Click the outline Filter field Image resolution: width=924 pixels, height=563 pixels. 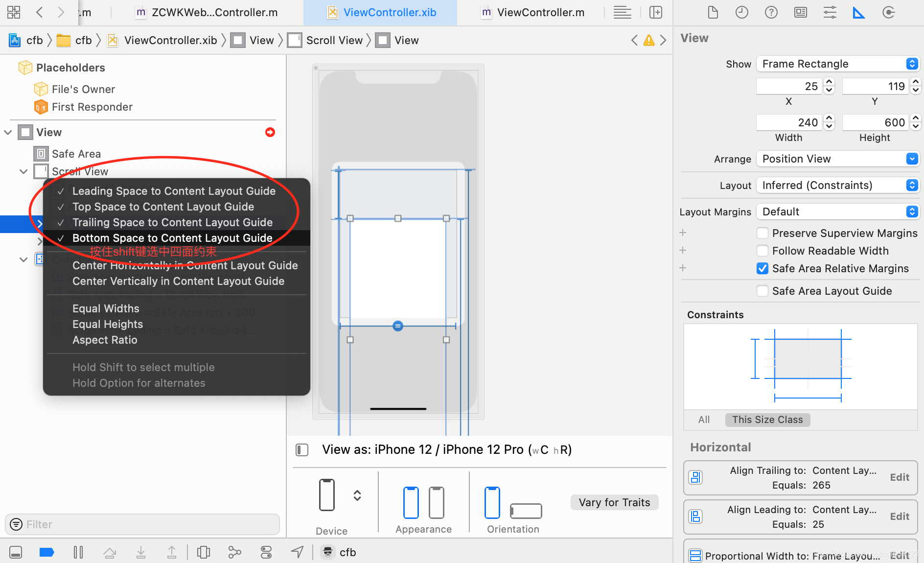[142, 524]
